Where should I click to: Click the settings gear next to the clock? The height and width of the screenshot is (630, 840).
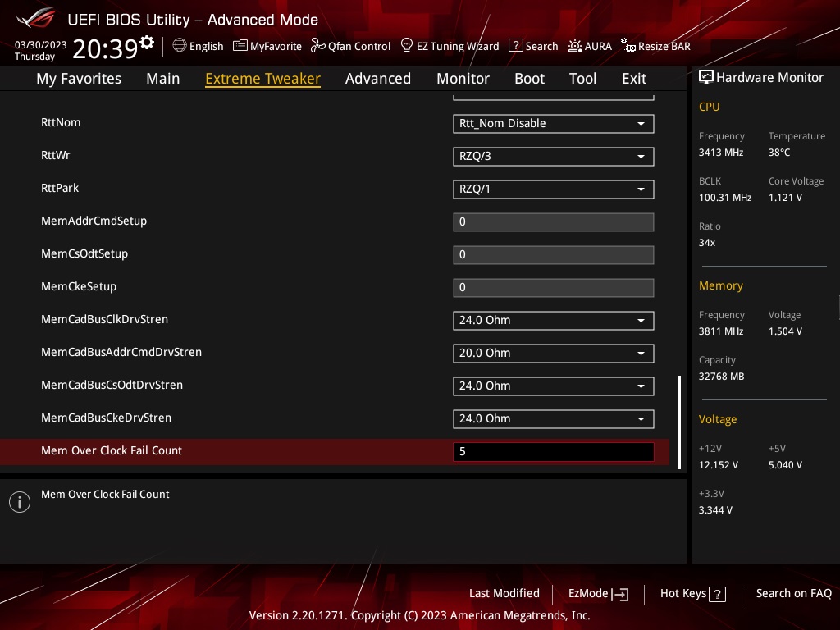(147, 43)
